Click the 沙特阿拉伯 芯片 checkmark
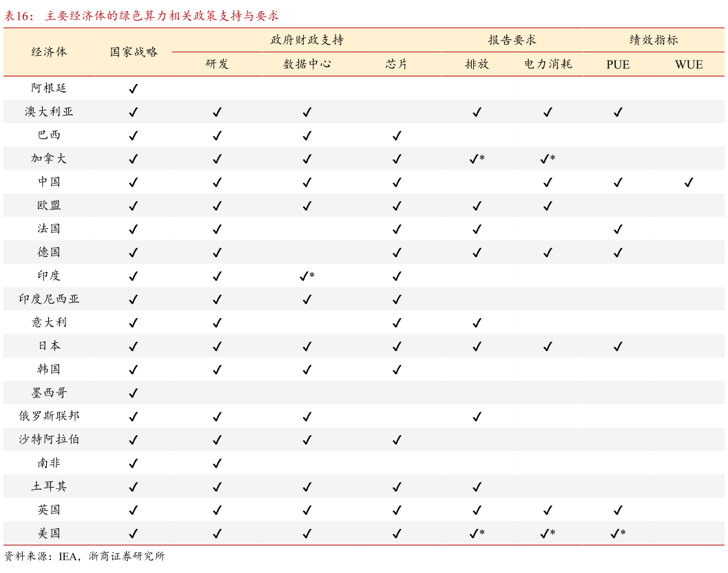Image resolution: width=728 pixels, height=573 pixels. [x=397, y=439]
